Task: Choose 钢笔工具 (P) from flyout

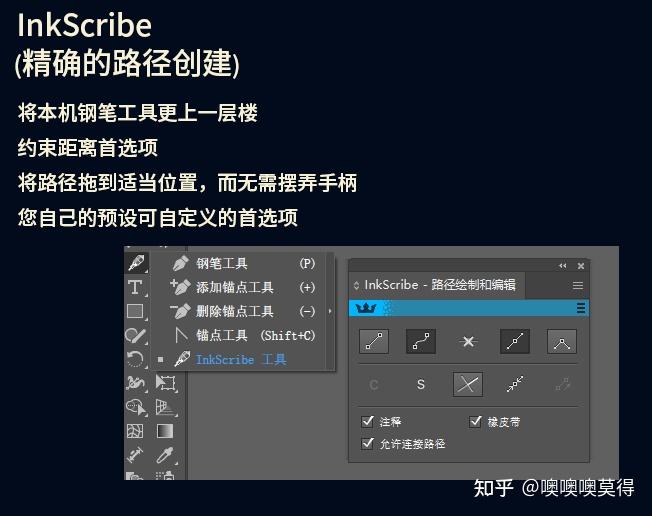Action: tap(243, 263)
